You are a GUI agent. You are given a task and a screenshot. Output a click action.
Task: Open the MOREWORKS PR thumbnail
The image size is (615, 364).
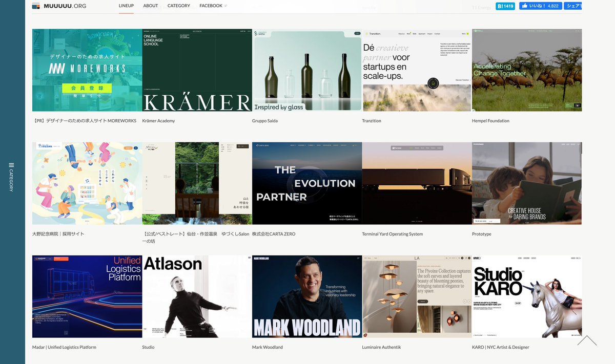click(87, 70)
